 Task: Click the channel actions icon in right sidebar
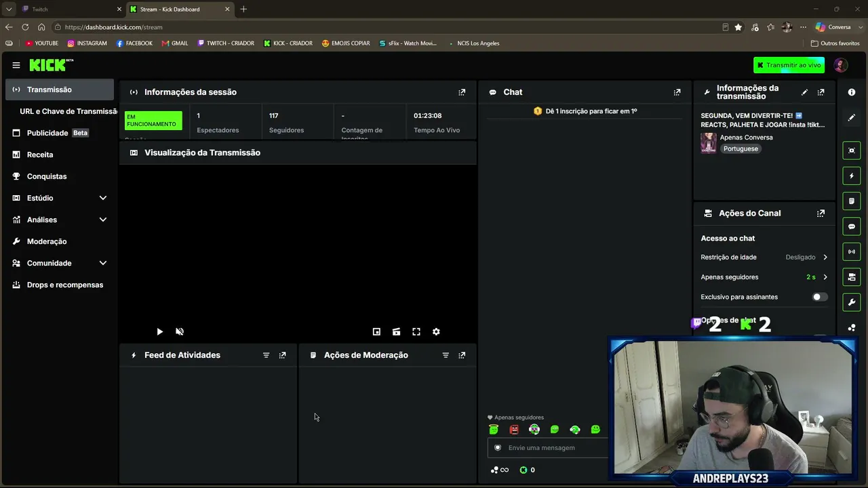pos(852,277)
